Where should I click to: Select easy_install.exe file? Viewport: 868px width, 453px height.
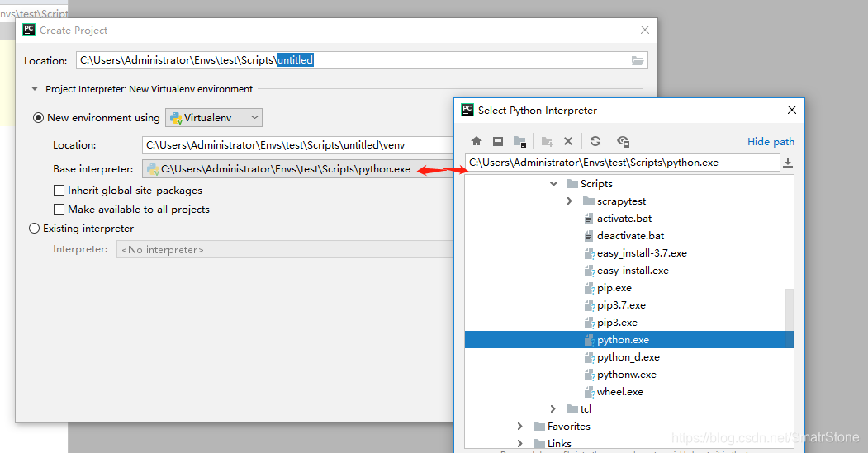click(633, 271)
